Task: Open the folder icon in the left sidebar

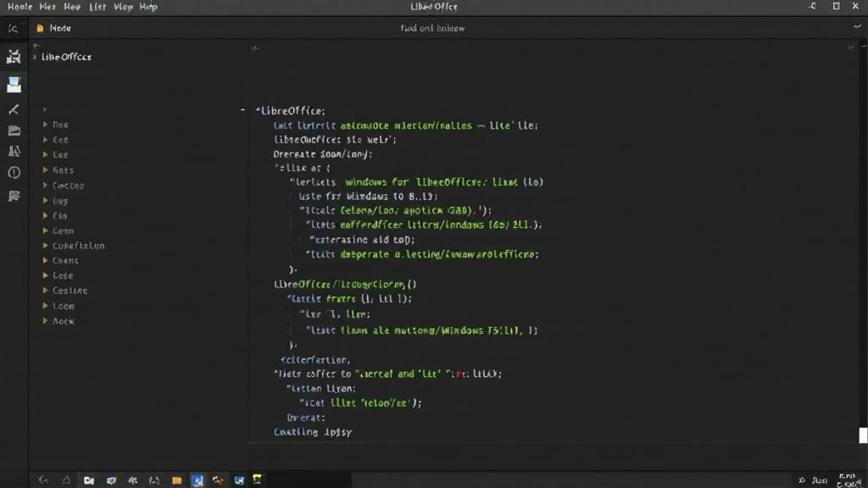Action: click(x=14, y=130)
